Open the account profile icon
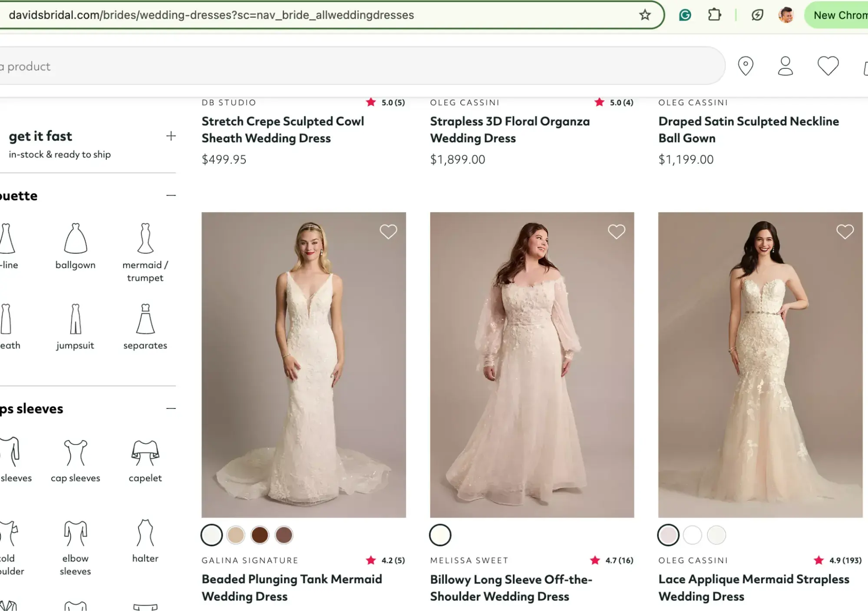The image size is (868, 611). (785, 66)
